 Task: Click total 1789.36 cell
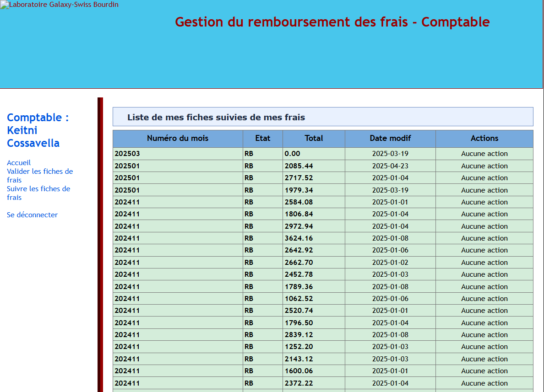314,286
